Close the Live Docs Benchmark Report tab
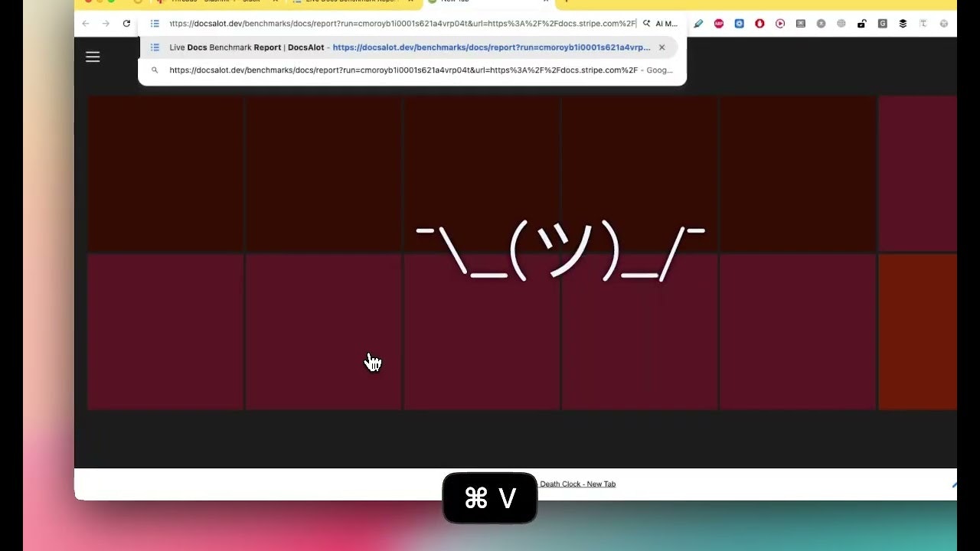This screenshot has width=980, height=551. pos(410,2)
